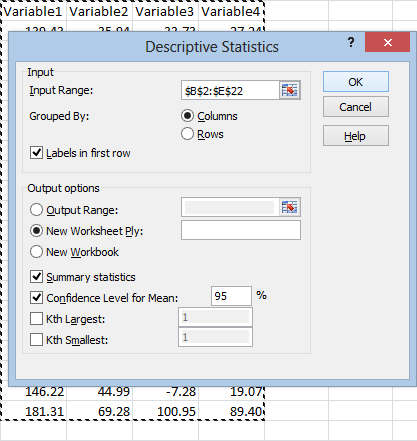Viewport: 417px width, 441px height.
Task: Click the Variable3 header cell
Action: pyautogui.click(x=165, y=12)
